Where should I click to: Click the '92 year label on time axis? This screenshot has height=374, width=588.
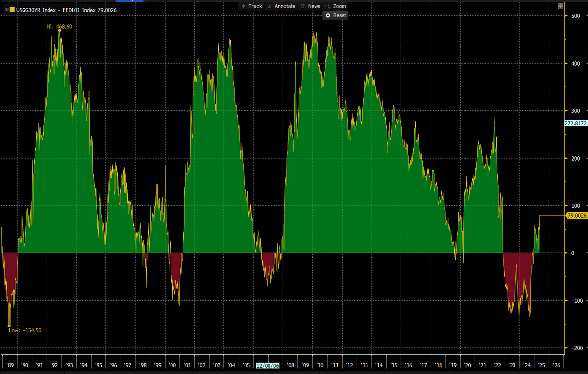coord(54,365)
